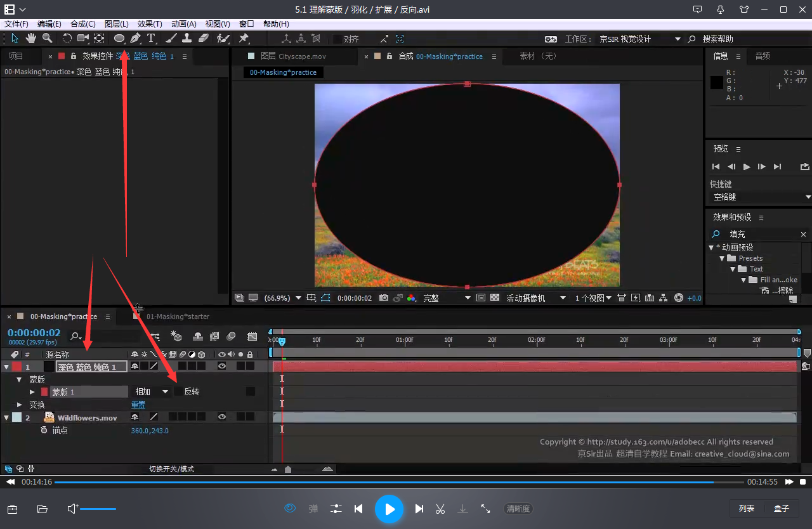The height and width of the screenshot is (529, 812).
Task: Select the Rotation tool
Action: (67, 38)
